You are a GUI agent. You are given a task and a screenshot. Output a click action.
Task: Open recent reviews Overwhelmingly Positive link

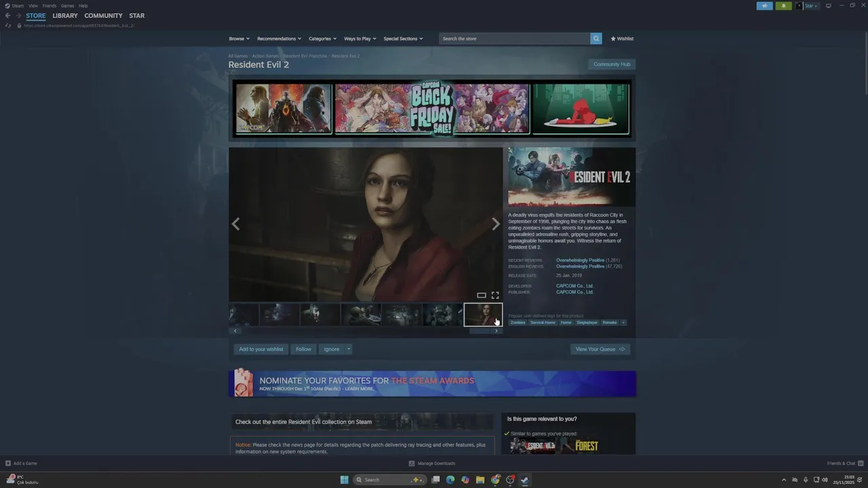[580, 260]
